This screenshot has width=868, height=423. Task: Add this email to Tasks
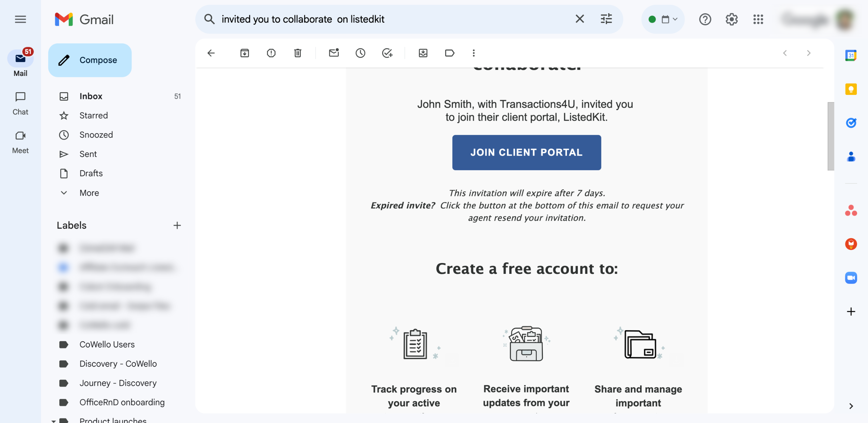pyautogui.click(x=387, y=53)
